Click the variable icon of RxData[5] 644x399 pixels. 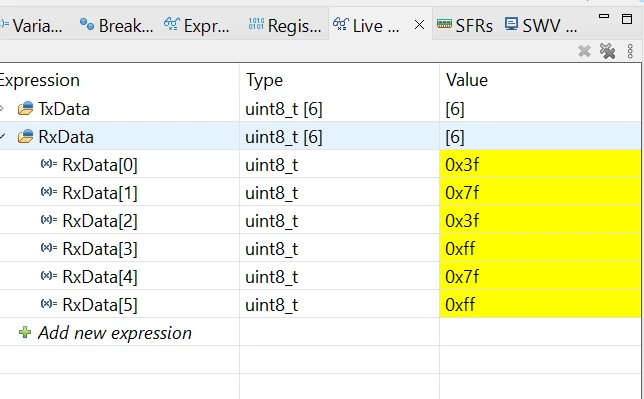(x=48, y=304)
